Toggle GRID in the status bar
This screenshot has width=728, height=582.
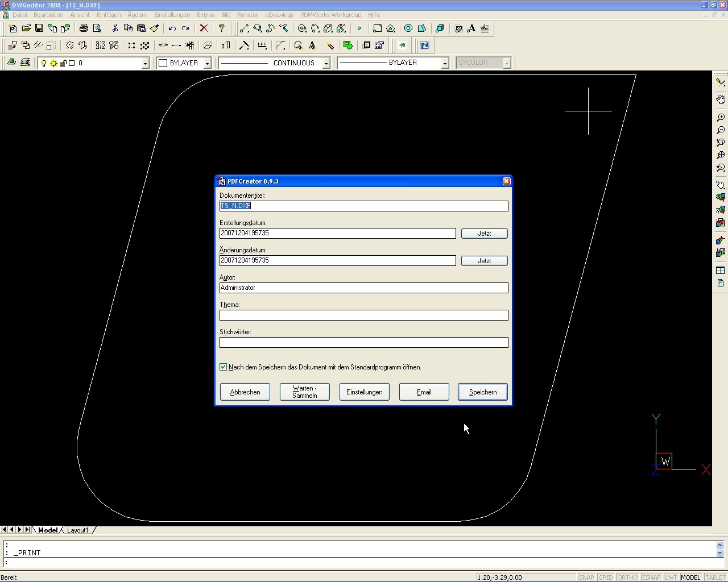point(606,577)
